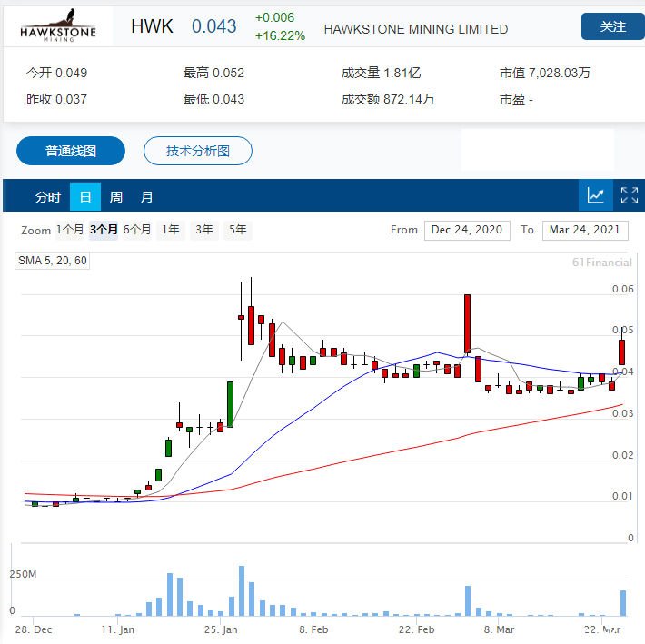Click the last volume bar
The width and height of the screenshot is (645, 644).
point(623,603)
